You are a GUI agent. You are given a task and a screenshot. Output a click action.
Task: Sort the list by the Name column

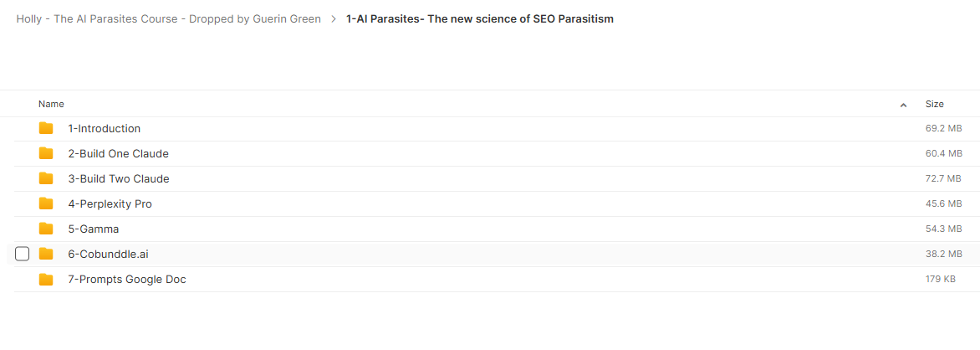click(51, 104)
